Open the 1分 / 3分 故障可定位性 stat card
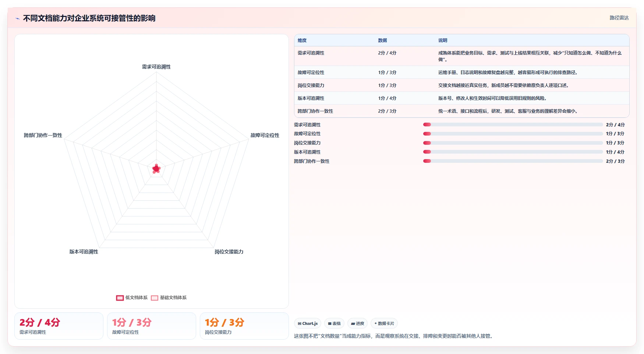This screenshot has width=644, height=354. (152, 326)
